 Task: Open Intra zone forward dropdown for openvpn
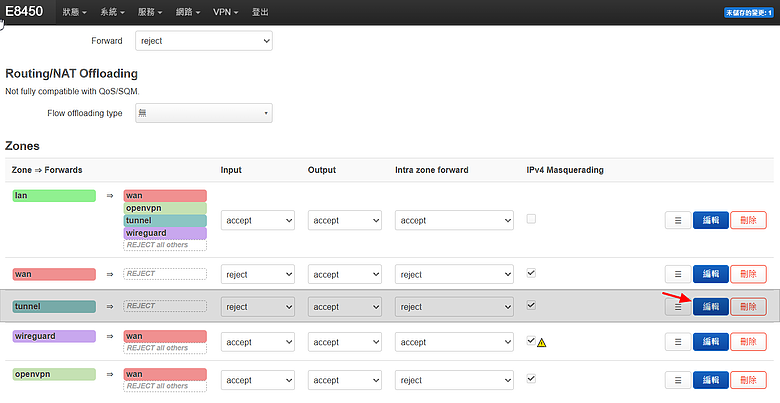(x=454, y=380)
